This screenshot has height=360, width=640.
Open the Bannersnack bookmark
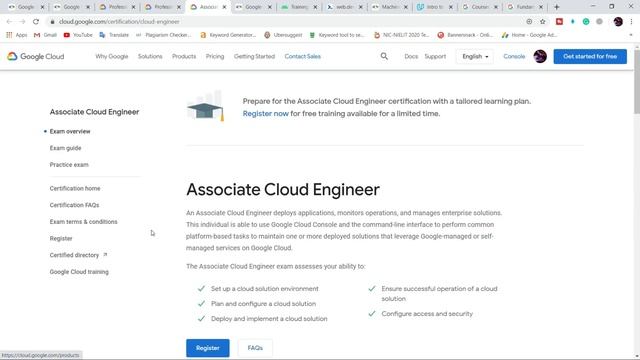465,35
